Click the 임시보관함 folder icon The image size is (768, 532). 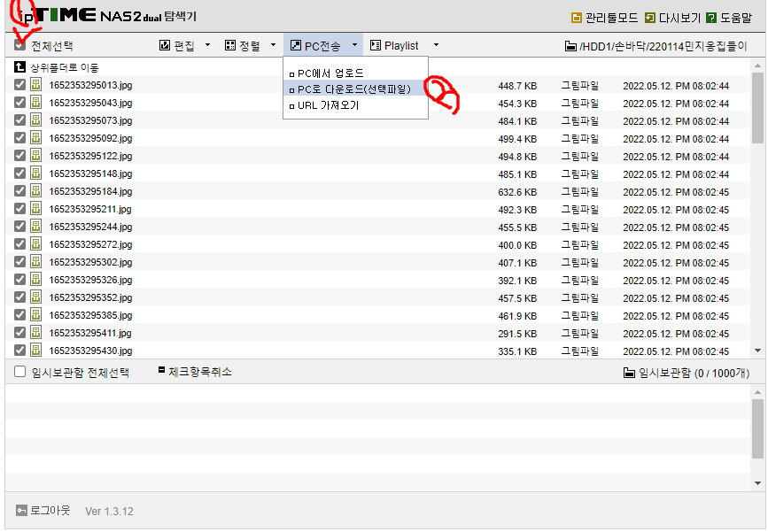coord(629,373)
